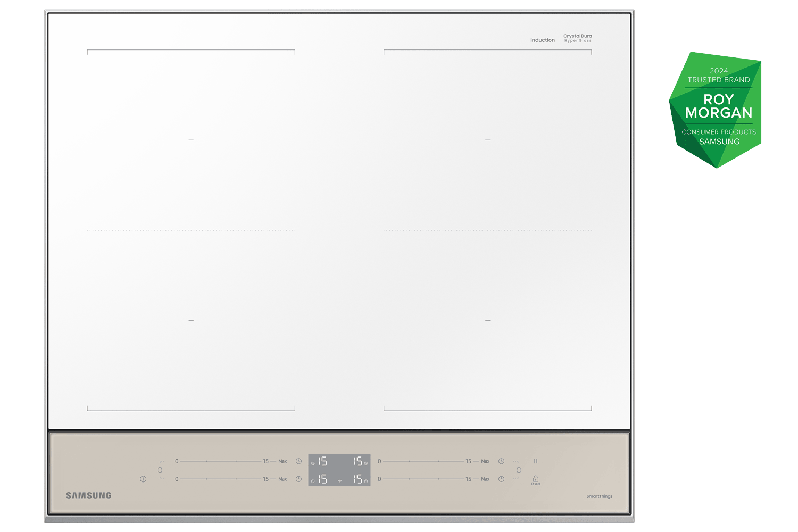798x532 pixels.
Task: Tap Max on the lower-right slider
Action: pos(485,479)
